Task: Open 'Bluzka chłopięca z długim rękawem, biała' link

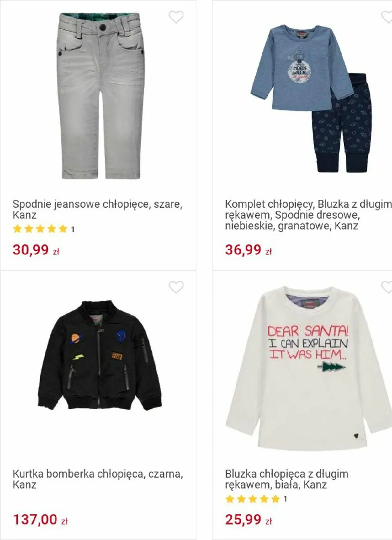Action: point(287,479)
